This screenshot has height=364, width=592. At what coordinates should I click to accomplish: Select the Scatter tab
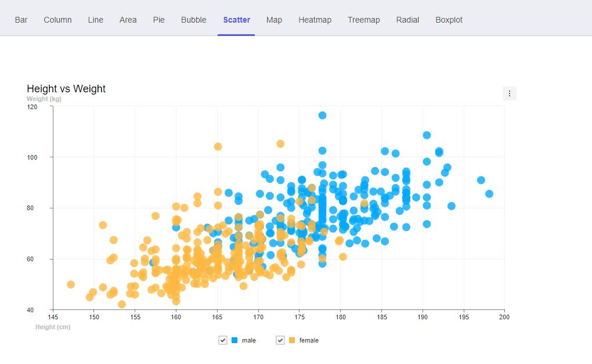[x=236, y=20]
